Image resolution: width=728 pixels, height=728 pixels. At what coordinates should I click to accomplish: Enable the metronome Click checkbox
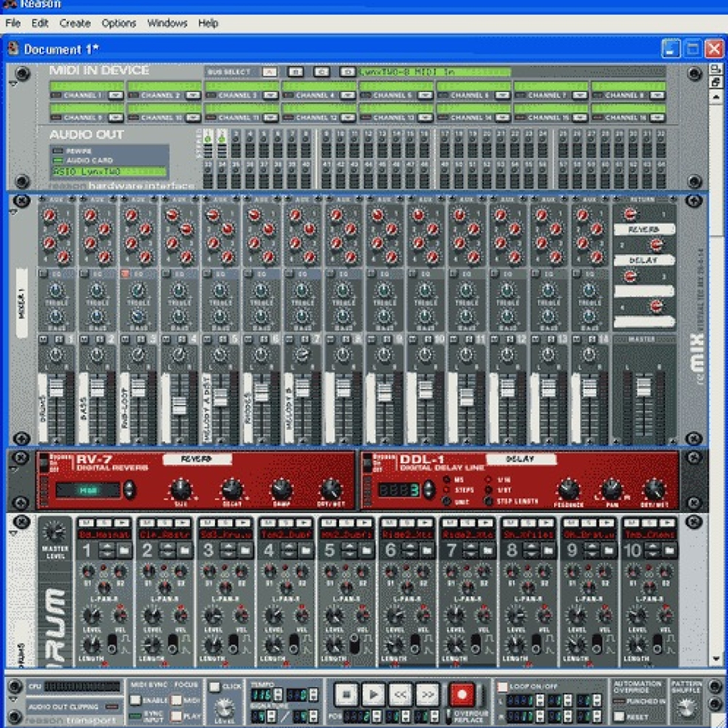215,687
